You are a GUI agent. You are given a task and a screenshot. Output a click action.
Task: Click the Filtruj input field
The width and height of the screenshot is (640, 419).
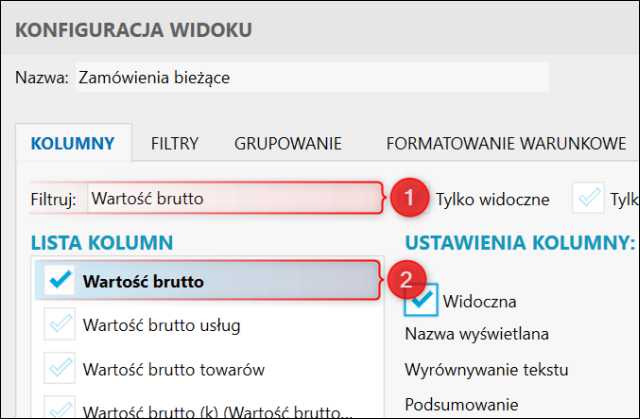tap(233, 198)
